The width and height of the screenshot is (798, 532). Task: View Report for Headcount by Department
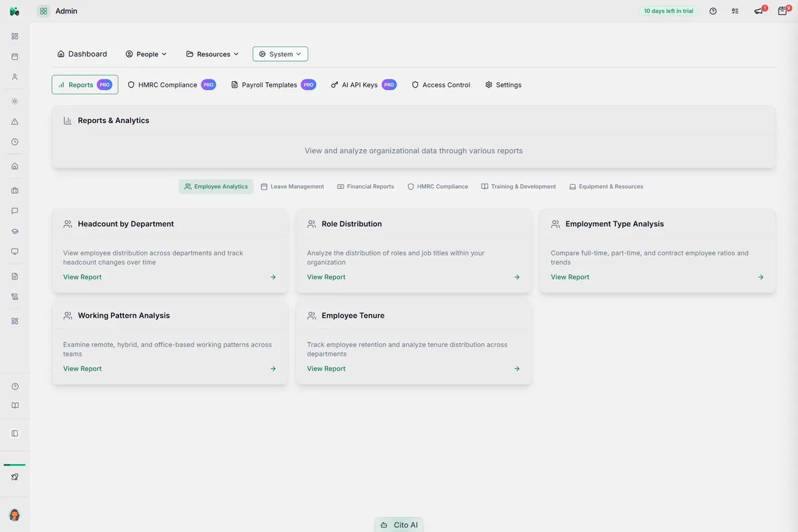coord(82,277)
